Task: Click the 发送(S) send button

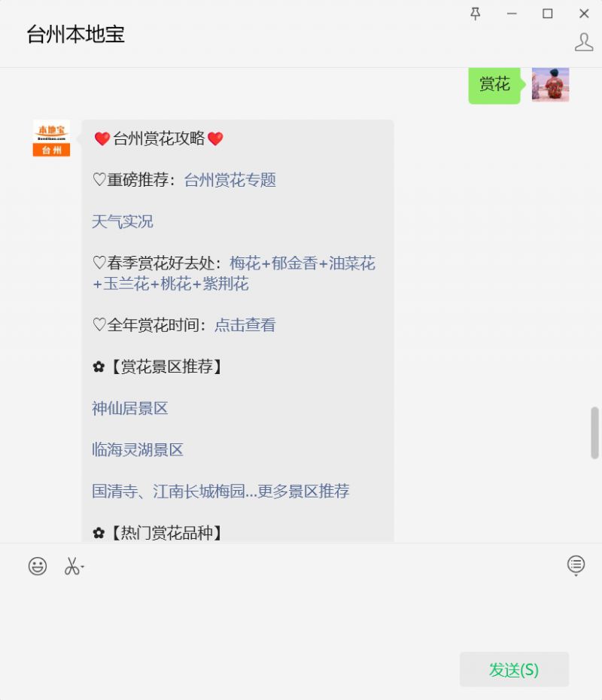Action: (514, 669)
